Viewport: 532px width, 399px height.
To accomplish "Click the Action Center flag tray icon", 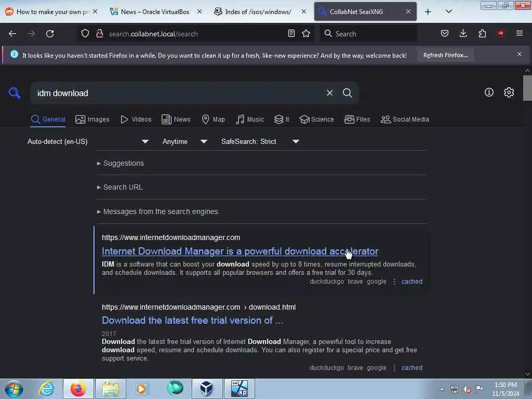I will tap(479, 389).
